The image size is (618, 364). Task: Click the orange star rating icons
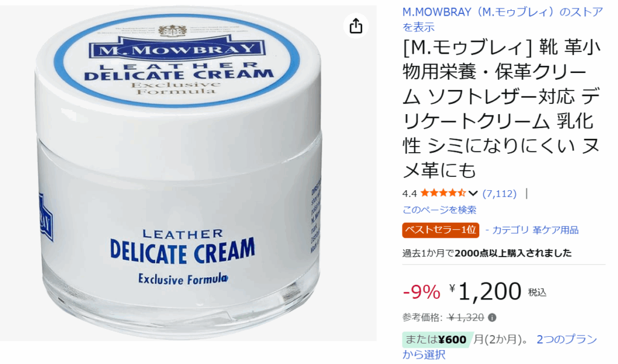click(444, 193)
